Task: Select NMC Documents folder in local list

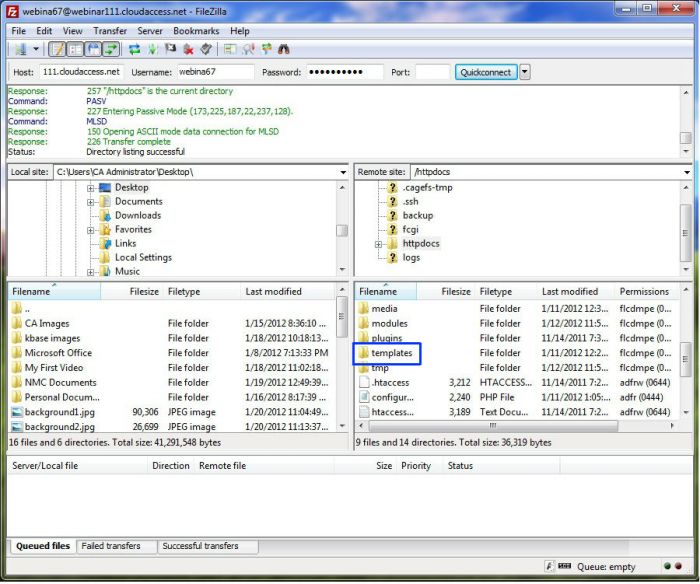Action: pyautogui.click(x=60, y=383)
